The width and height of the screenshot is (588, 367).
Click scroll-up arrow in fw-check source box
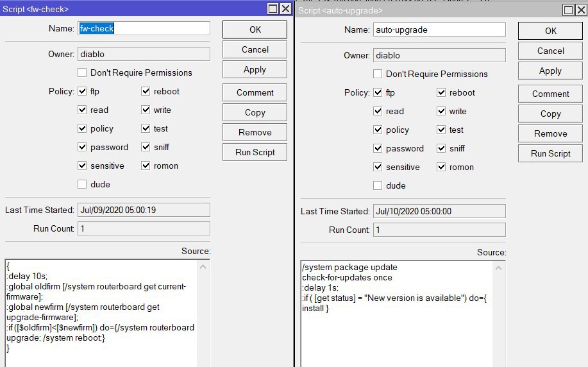[203, 267]
